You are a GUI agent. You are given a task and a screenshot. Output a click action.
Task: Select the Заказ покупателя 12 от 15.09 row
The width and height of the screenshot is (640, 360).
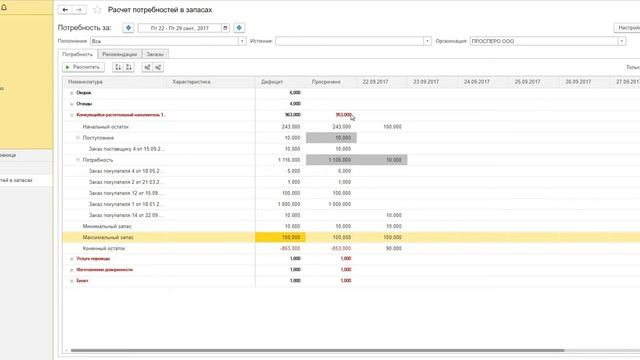[351, 193]
